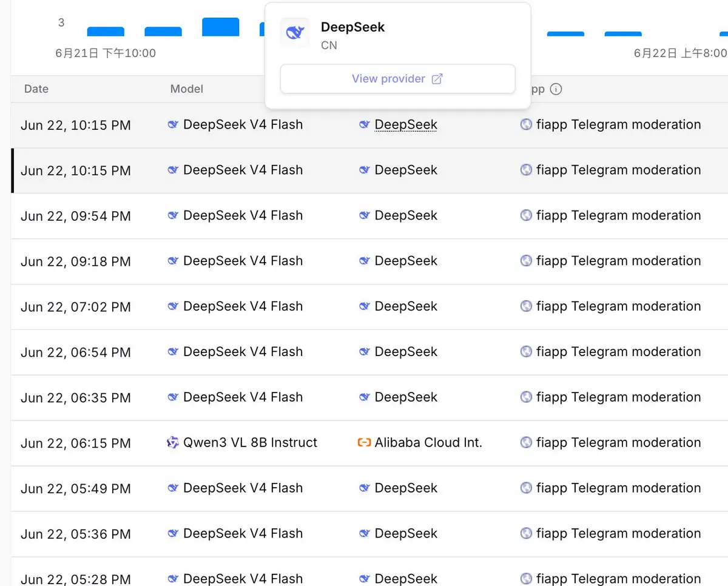The height and width of the screenshot is (586, 728).
Task: Click DeepSeek provider text in 06:35 PM row
Action: pyautogui.click(x=406, y=397)
